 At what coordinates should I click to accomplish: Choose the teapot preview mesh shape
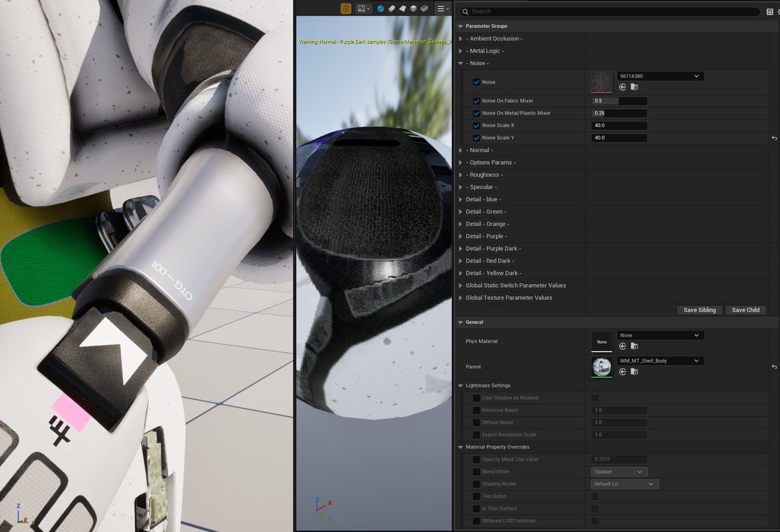[x=425, y=8]
